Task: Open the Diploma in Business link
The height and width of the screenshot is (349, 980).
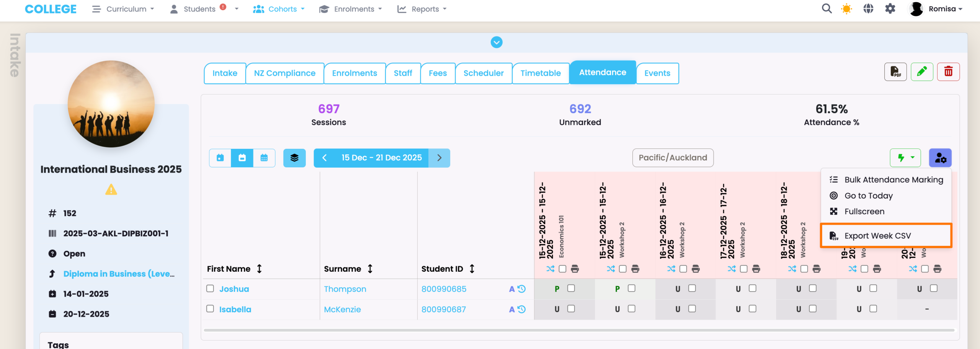Action: pos(119,274)
